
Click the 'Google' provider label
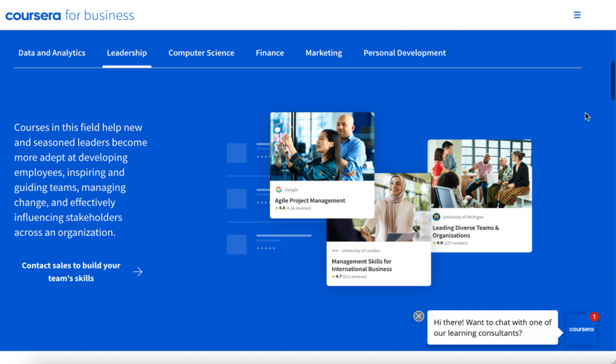[x=292, y=190]
